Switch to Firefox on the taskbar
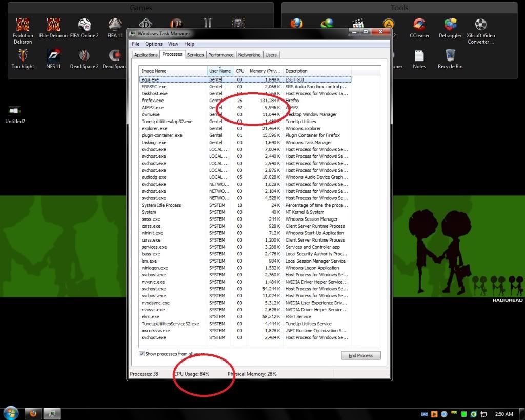 tap(33, 414)
